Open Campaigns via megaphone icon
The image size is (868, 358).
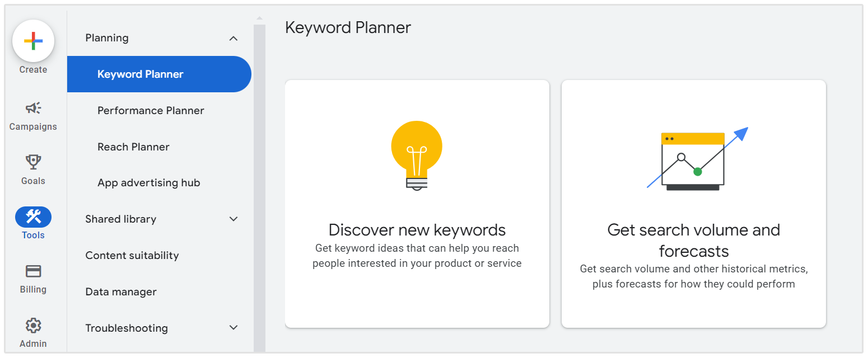(33, 109)
